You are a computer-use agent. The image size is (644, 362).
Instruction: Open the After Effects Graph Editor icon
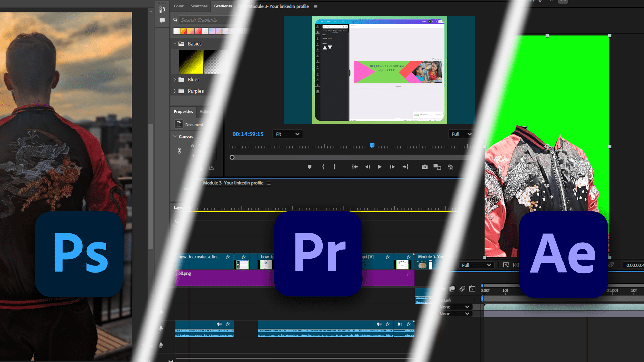click(x=472, y=289)
